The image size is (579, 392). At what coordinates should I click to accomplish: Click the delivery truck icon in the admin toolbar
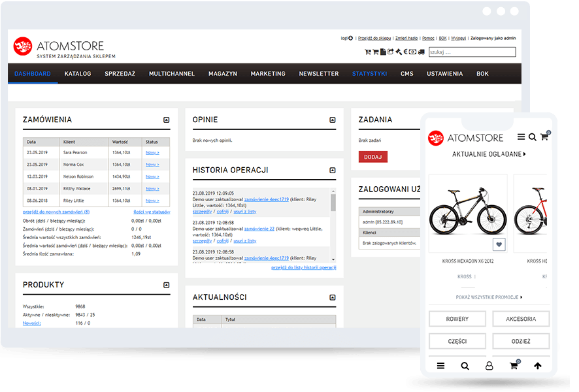pyautogui.click(x=422, y=52)
